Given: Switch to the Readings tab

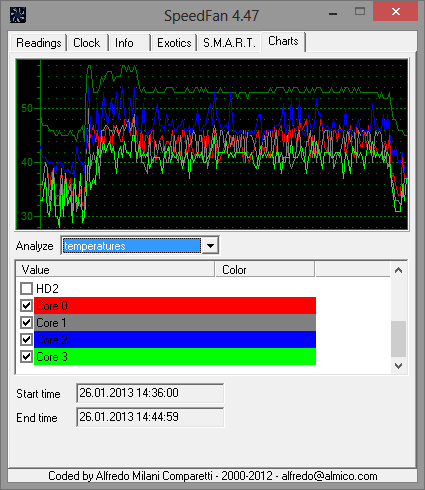Looking at the screenshot, I should pos(39,43).
